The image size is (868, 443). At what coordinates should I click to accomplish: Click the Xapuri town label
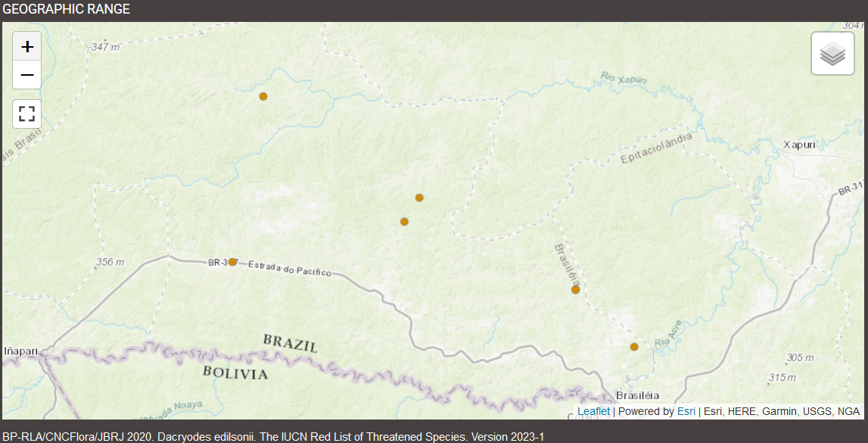[x=799, y=145]
